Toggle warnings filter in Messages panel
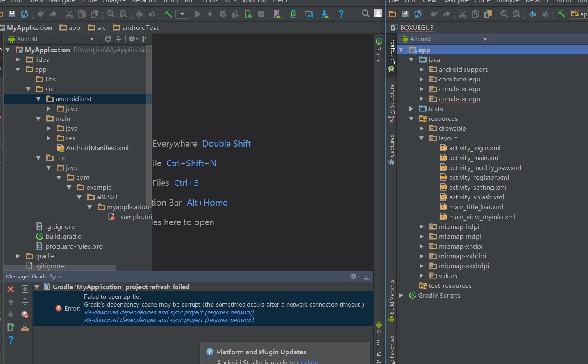Screen dimensions: 588x364 tap(25, 314)
